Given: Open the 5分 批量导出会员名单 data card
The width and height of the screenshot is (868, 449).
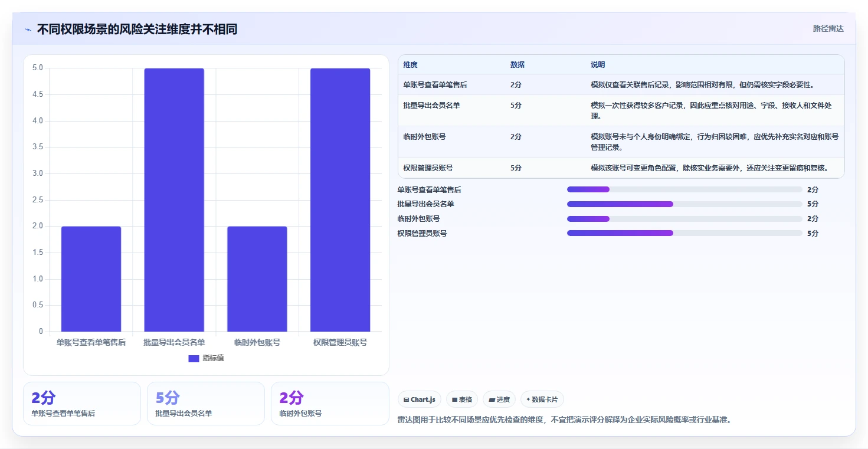Looking at the screenshot, I should pyautogui.click(x=206, y=404).
